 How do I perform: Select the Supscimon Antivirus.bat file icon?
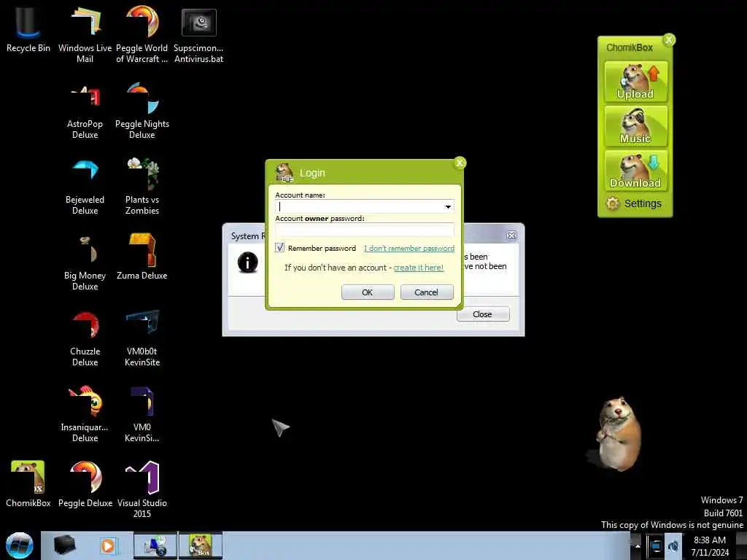pos(198,34)
